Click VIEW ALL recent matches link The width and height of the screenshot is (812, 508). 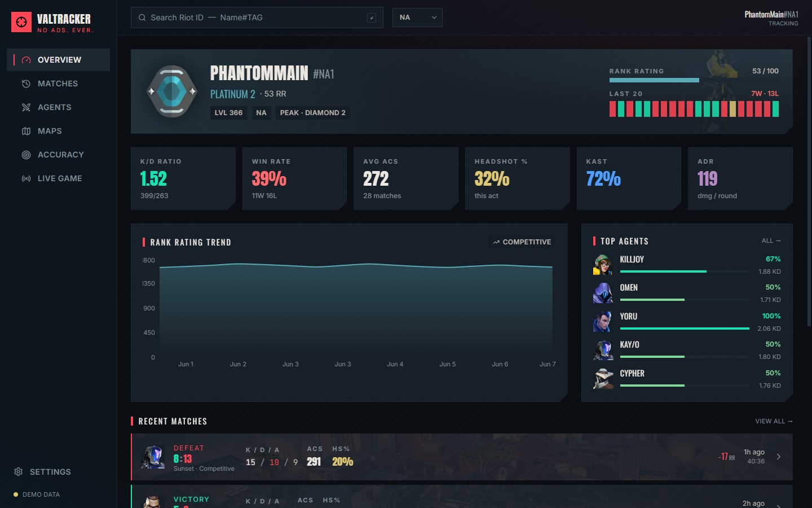point(774,422)
